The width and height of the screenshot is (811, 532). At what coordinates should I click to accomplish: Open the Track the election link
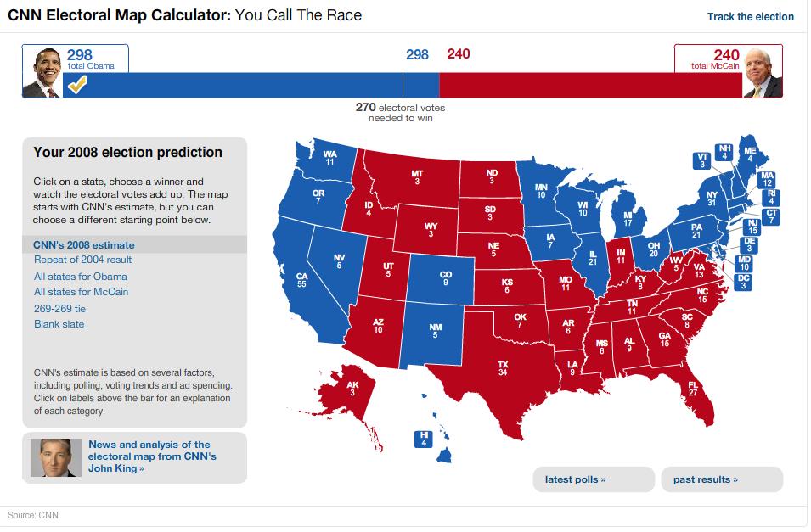pyautogui.click(x=750, y=17)
